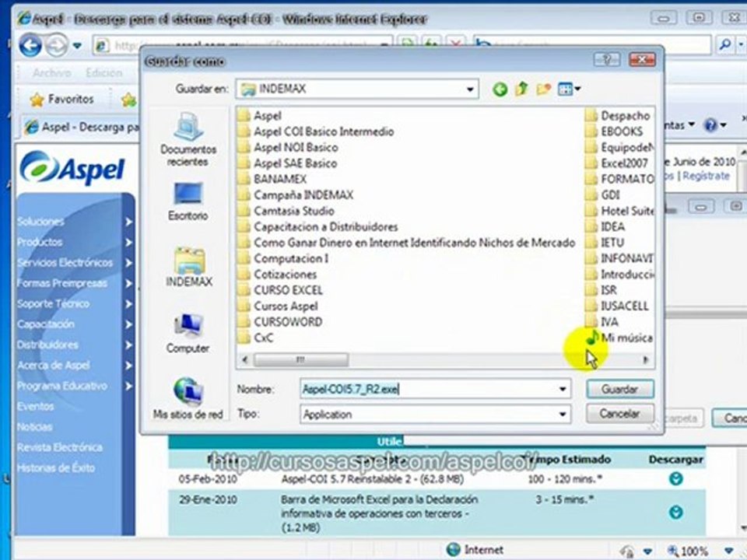The width and height of the screenshot is (747, 560).
Task: Click the Guardar button
Action: click(620, 389)
